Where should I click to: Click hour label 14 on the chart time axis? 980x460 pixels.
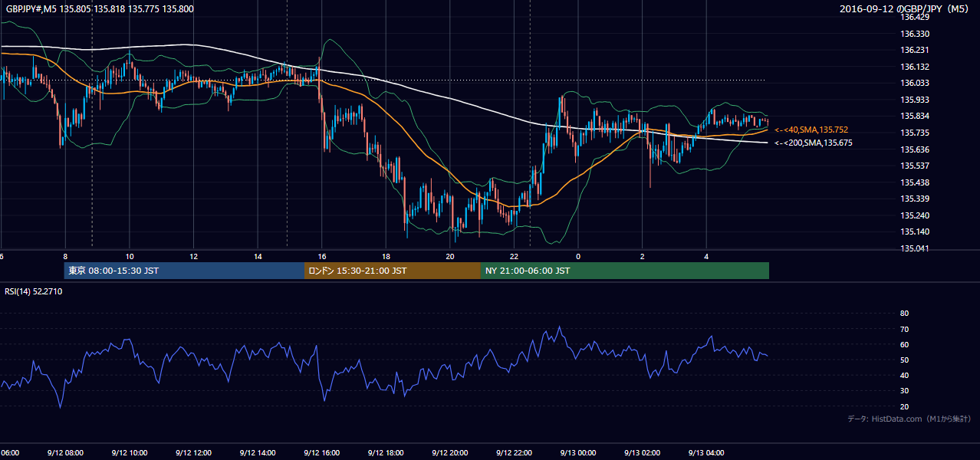point(258,257)
